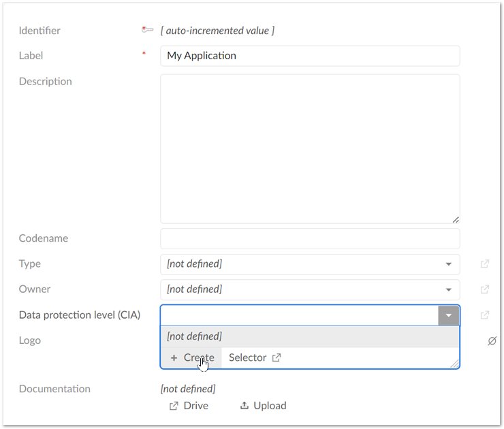Click the Upload link under Documentation
This screenshot has width=504, height=429.
coord(263,406)
